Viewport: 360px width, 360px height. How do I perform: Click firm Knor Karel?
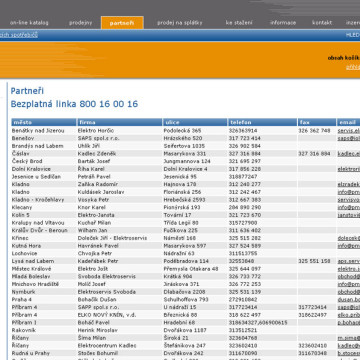[91, 207]
